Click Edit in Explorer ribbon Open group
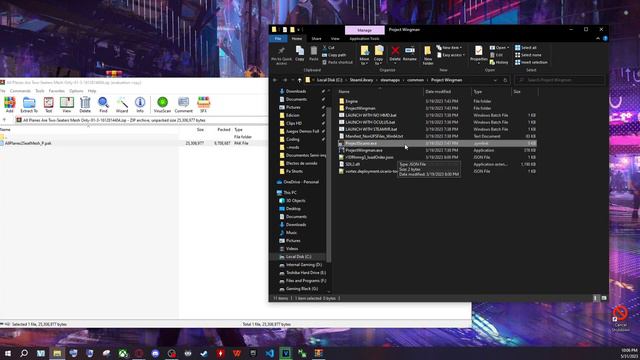 [x=496, y=55]
